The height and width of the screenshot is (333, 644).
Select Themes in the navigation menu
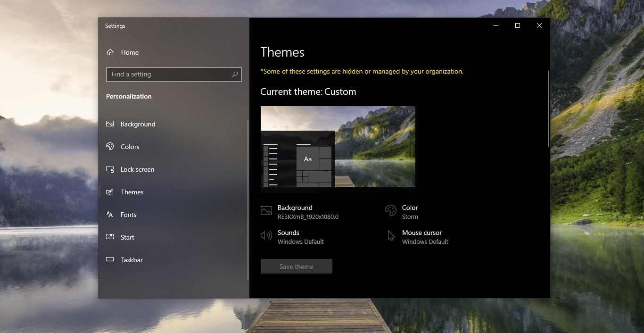[132, 192]
